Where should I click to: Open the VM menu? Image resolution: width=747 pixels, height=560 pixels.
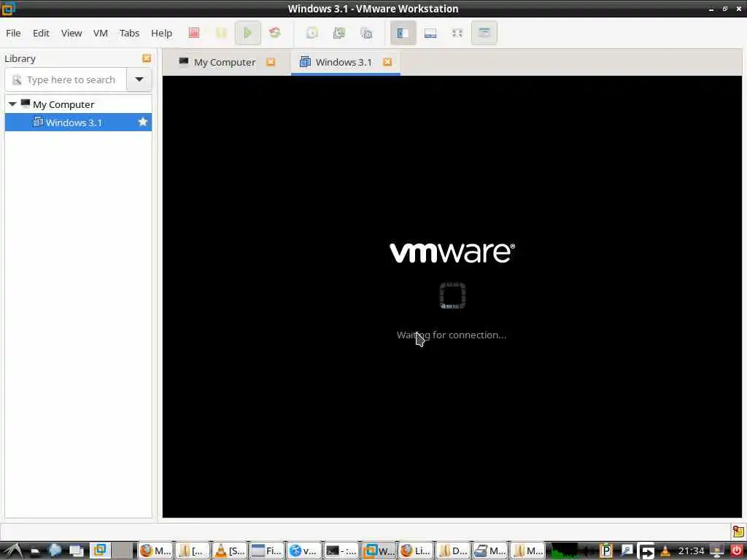[101, 33]
